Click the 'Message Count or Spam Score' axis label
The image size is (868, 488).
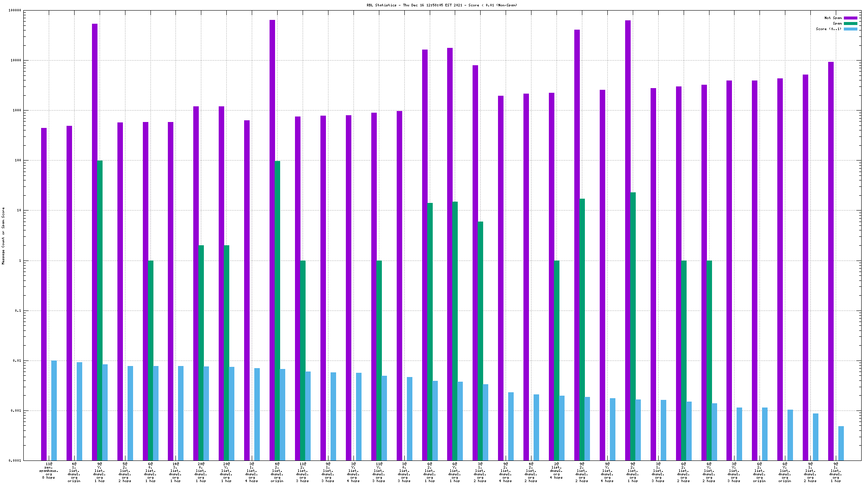[3, 236]
